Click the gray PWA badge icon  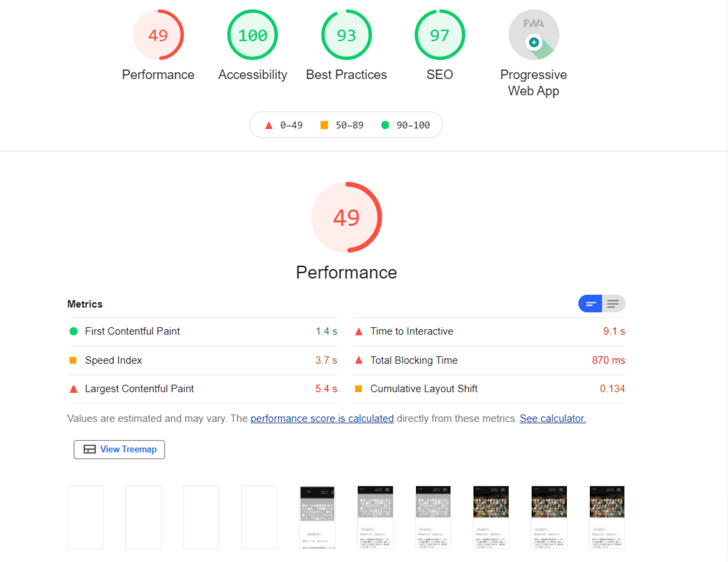pyautogui.click(x=534, y=35)
